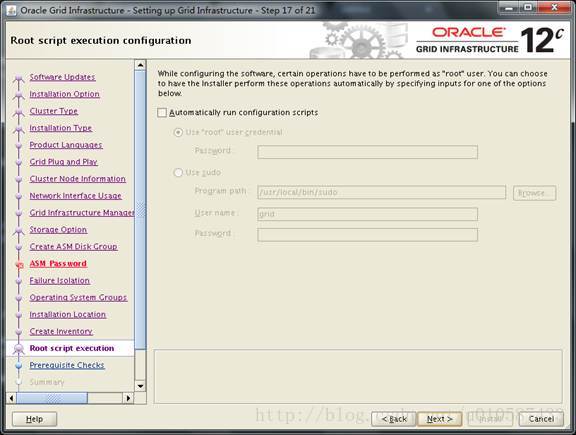This screenshot has height=435, width=576.
Task: Click the Prerequisite Checks step marker icon
Action: coord(19,366)
